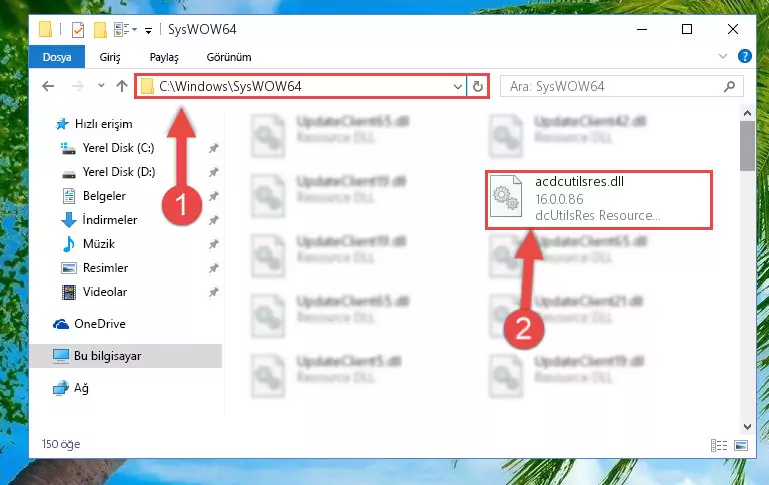Click pin icon beside Resimler
The height and width of the screenshot is (485, 769).
[x=213, y=268]
